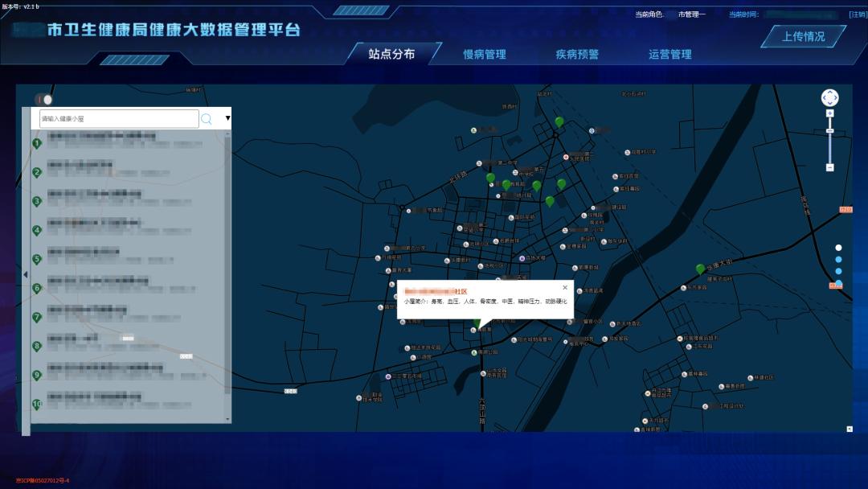
Task: Select station marker number 1 in the sidebar
Action: (35, 143)
